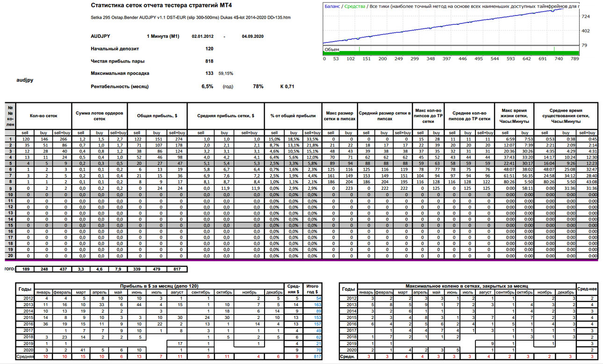Click the '266' sell+buy count in row 1

(x=62, y=139)
